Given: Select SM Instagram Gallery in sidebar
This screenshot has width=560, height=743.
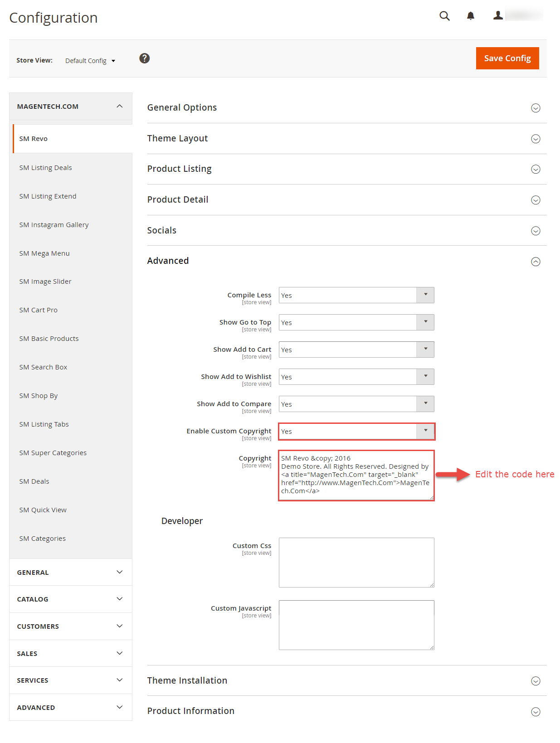Looking at the screenshot, I should click(x=54, y=225).
